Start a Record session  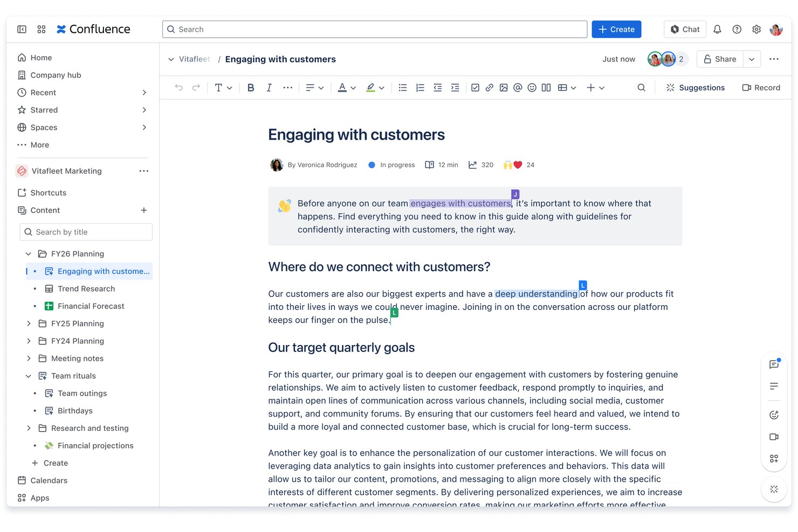pyautogui.click(x=761, y=87)
